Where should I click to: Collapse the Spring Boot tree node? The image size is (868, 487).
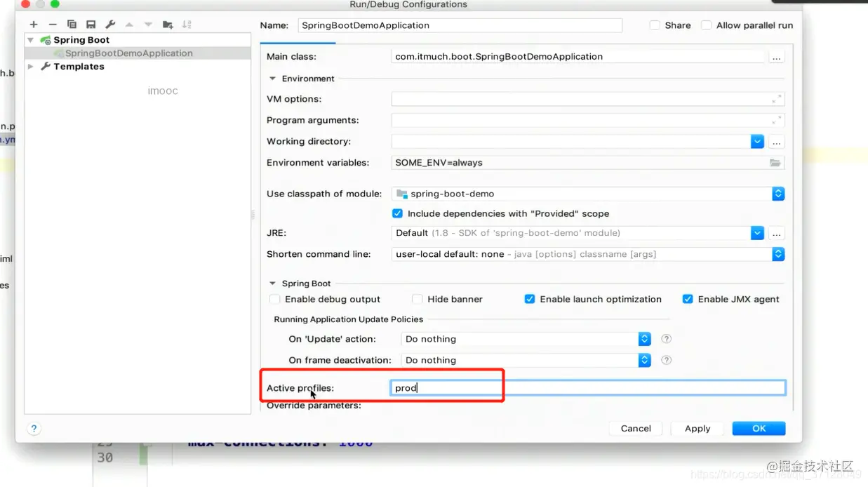click(30, 40)
